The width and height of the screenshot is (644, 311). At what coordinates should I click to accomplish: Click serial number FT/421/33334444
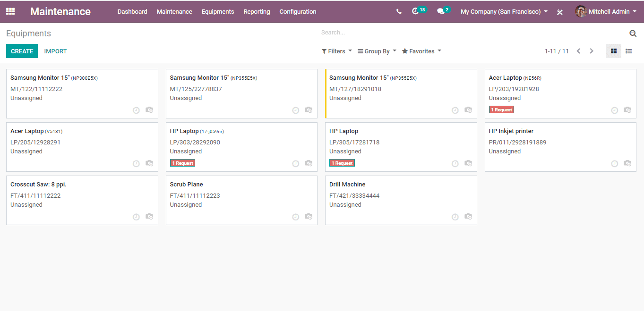pos(354,195)
